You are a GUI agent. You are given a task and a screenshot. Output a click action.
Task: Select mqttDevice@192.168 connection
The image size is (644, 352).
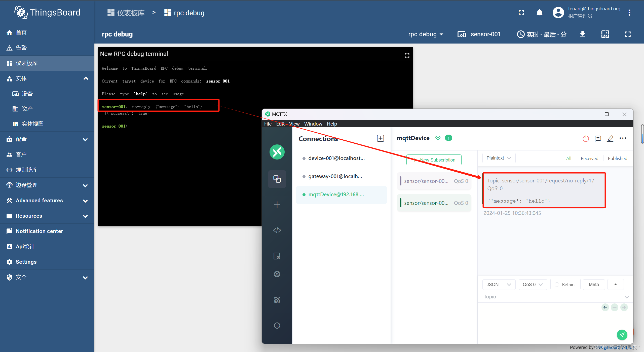pyautogui.click(x=341, y=194)
